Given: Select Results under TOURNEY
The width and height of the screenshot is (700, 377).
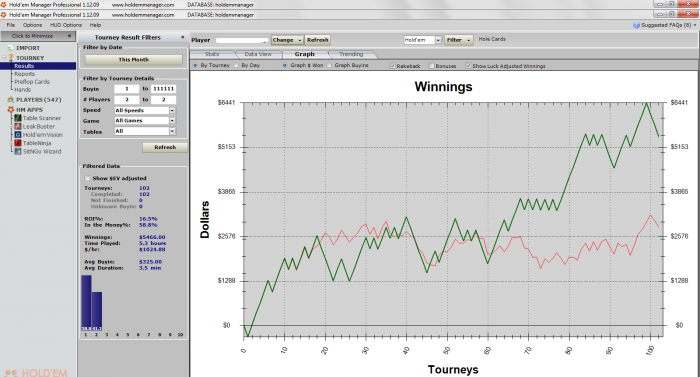Looking at the screenshot, I should [x=24, y=66].
